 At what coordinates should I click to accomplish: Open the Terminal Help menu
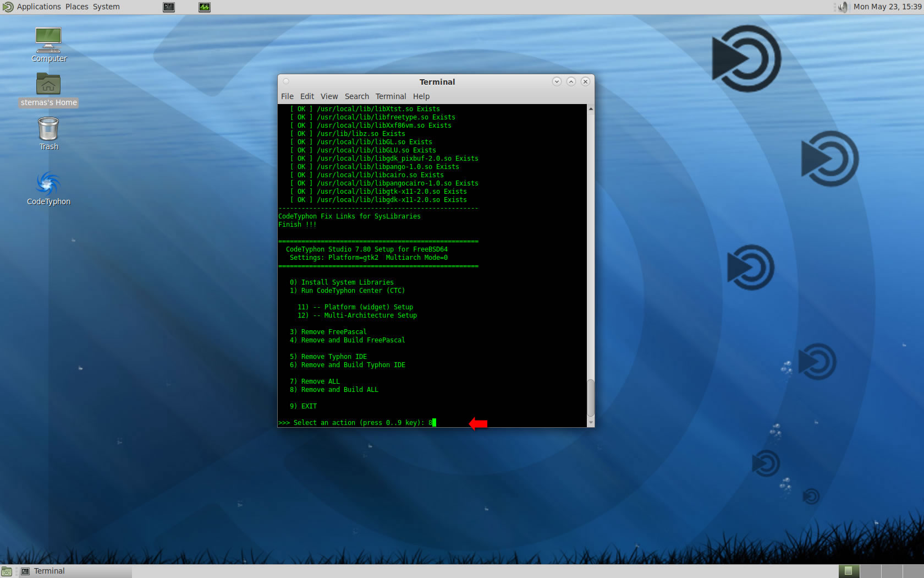[421, 96]
